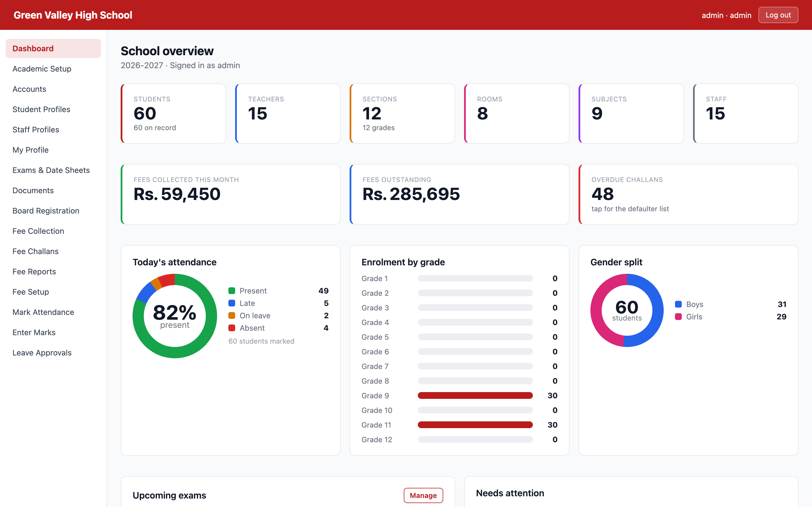The width and height of the screenshot is (812, 507).
Task: Click the Green Valley High School title
Action: 73,15
